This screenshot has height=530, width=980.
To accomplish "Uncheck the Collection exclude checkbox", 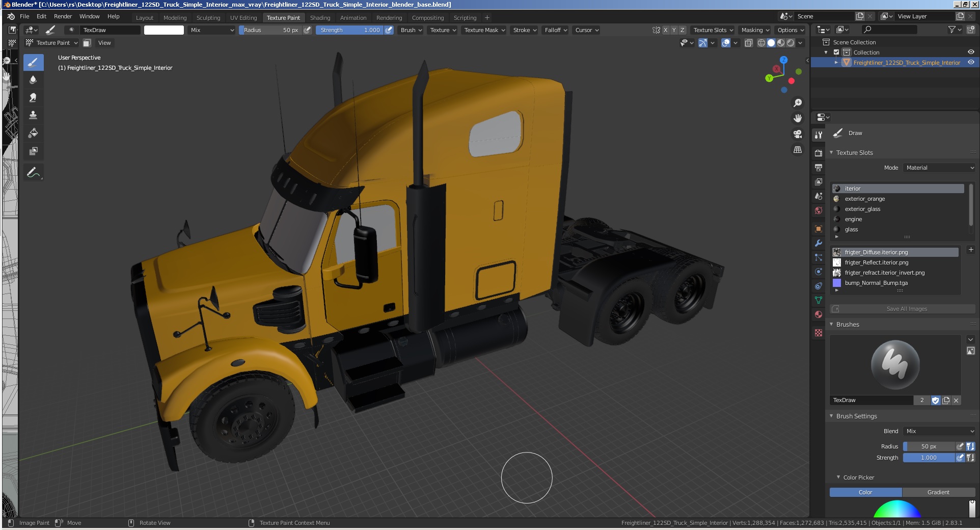I will (836, 52).
